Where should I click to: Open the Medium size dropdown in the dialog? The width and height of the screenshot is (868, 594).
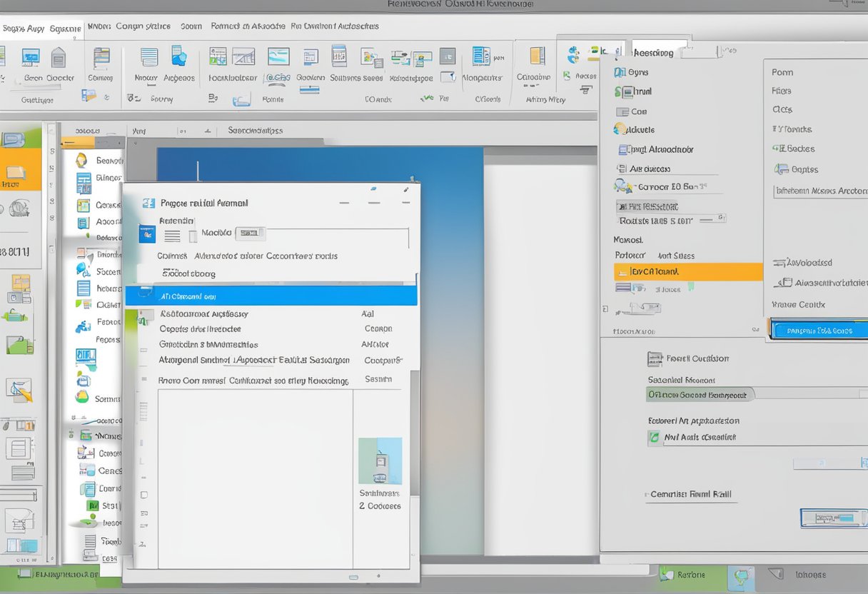[x=251, y=232]
